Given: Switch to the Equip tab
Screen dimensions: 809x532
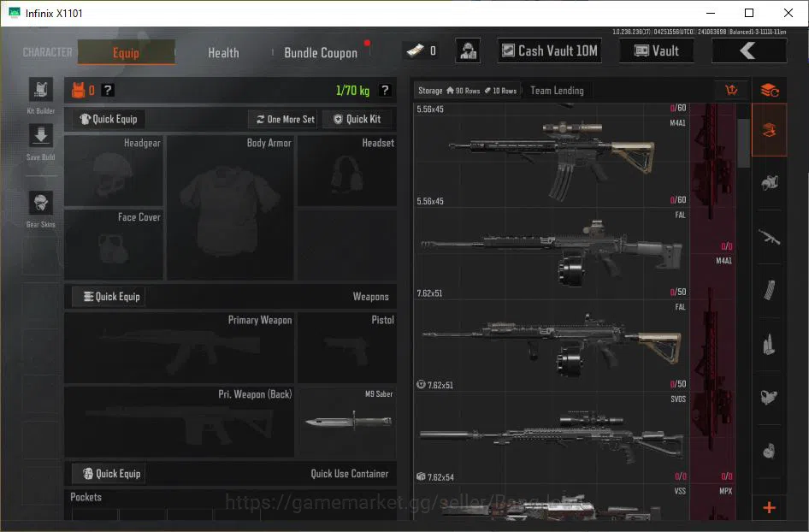Looking at the screenshot, I should (x=126, y=53).
